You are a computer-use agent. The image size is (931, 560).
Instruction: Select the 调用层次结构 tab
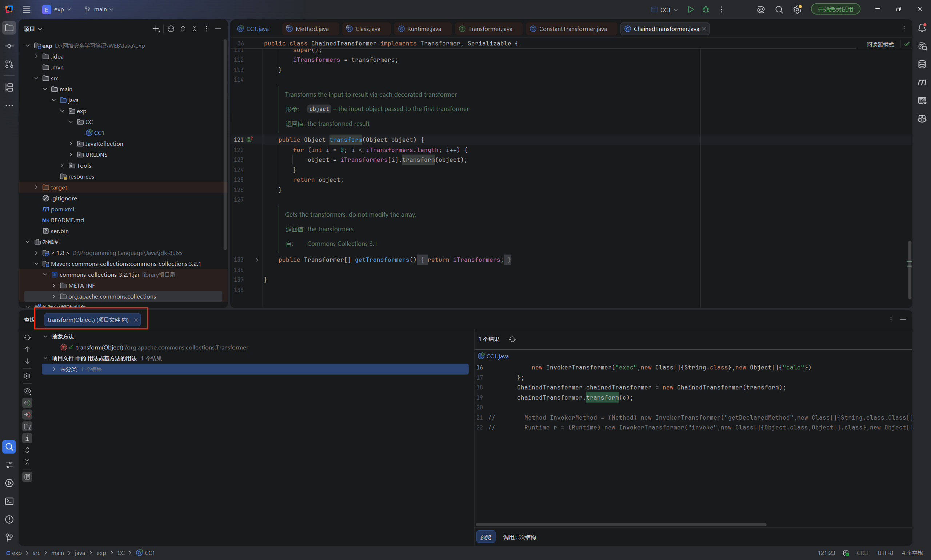[x=519, y=537]
